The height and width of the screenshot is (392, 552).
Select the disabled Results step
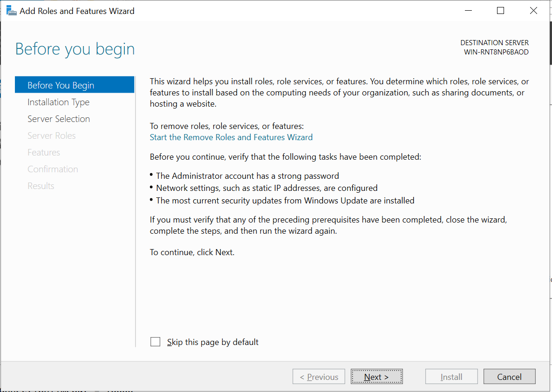pyautogui.click(x=41, y=186)
